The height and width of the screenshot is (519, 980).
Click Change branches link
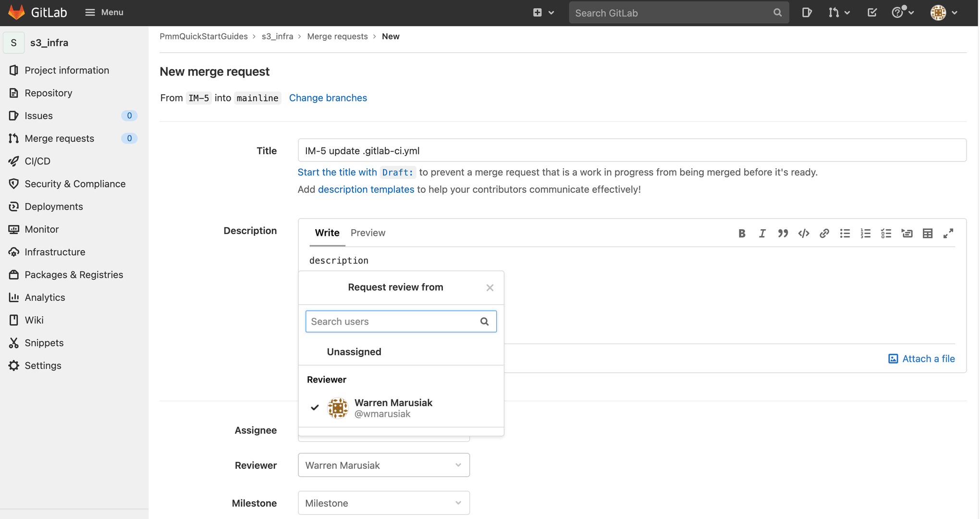pos(329,97)
